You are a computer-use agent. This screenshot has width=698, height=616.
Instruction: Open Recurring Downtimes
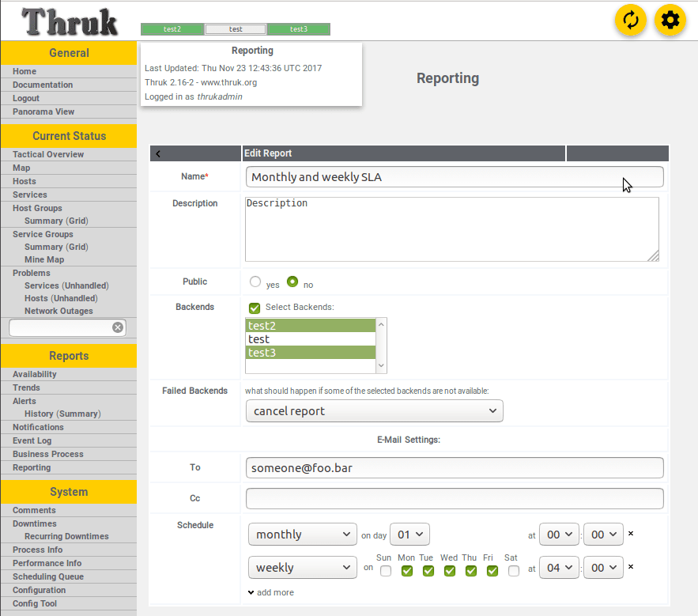pyautogui.click(x=66, y=536)
